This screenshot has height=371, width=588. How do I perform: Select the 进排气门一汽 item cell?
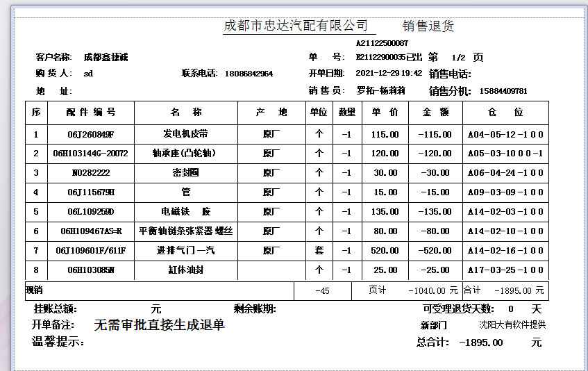click(185, 250)
